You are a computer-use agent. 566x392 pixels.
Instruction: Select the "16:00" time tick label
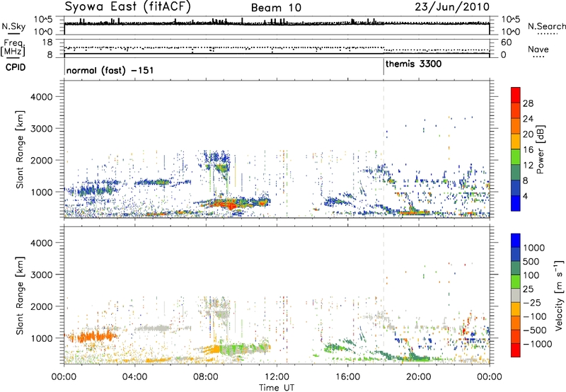point(347,377)
